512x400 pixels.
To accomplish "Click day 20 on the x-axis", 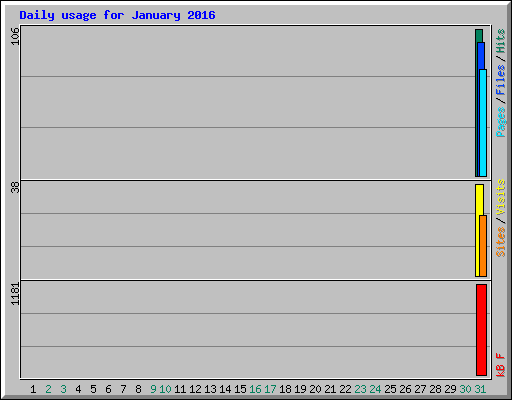I will 315,389.
